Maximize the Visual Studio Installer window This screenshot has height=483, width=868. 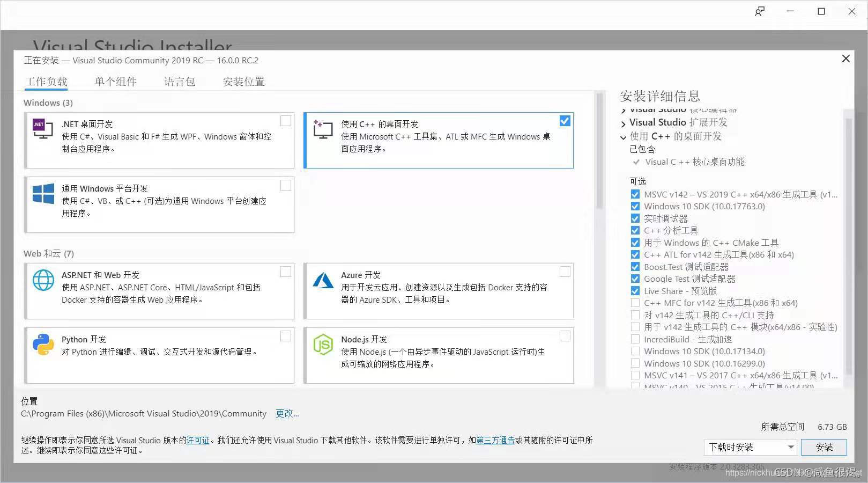tap(821, 11)
